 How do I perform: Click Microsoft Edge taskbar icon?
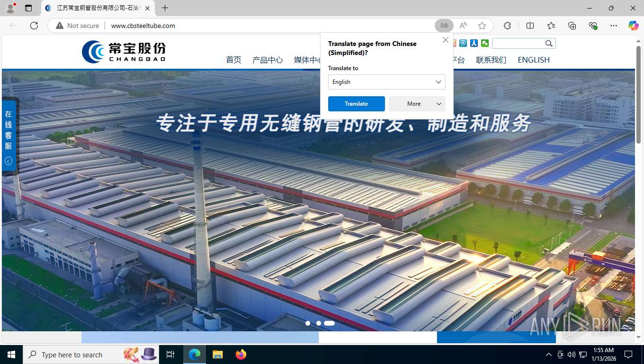coord(195,355)
